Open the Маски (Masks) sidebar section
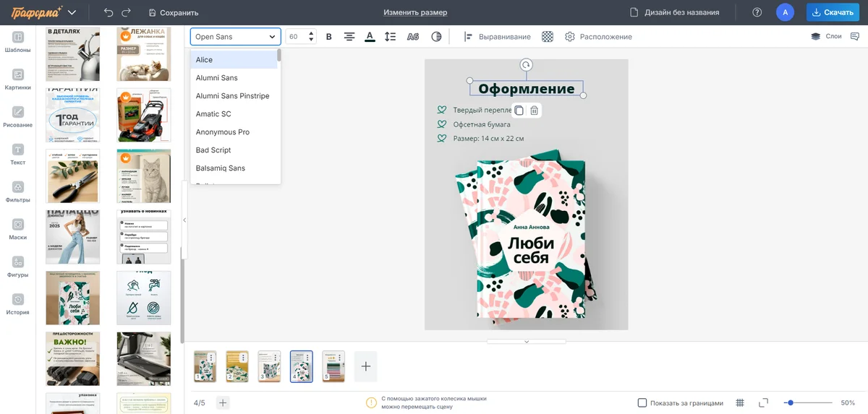The image size is (868, 414). [x=18, y=229]
